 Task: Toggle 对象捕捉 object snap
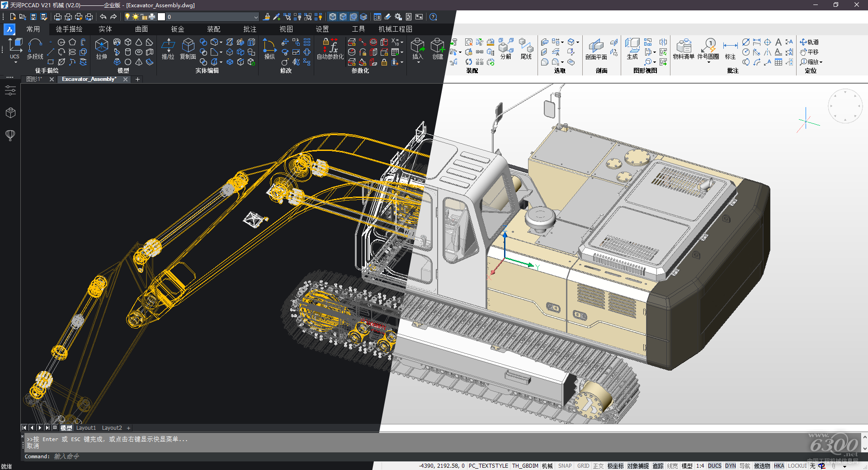point(638,466)
